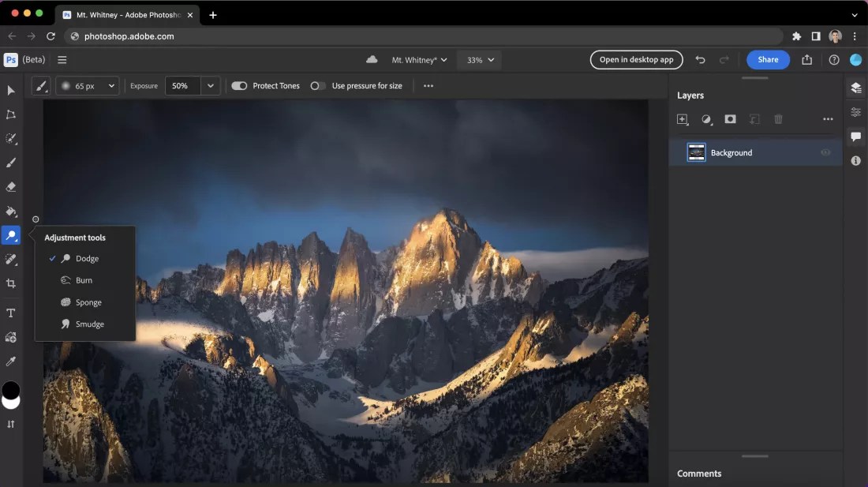Open the Add layer icon in Layers panel

pyautogui.click(x=683, y=119)
